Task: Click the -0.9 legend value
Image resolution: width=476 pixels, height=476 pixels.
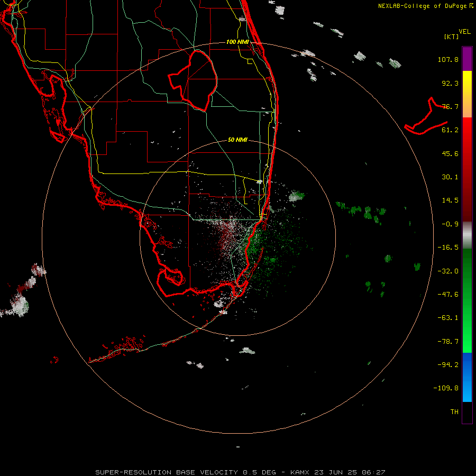Action: tap(450, 224)
